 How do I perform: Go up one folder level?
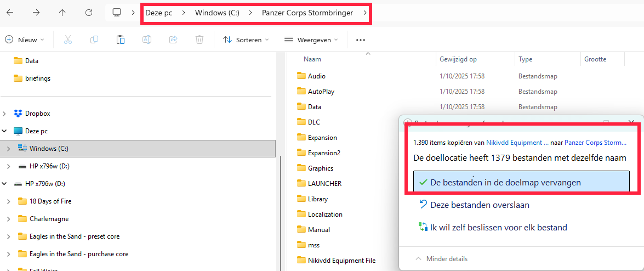coord(62,12)
